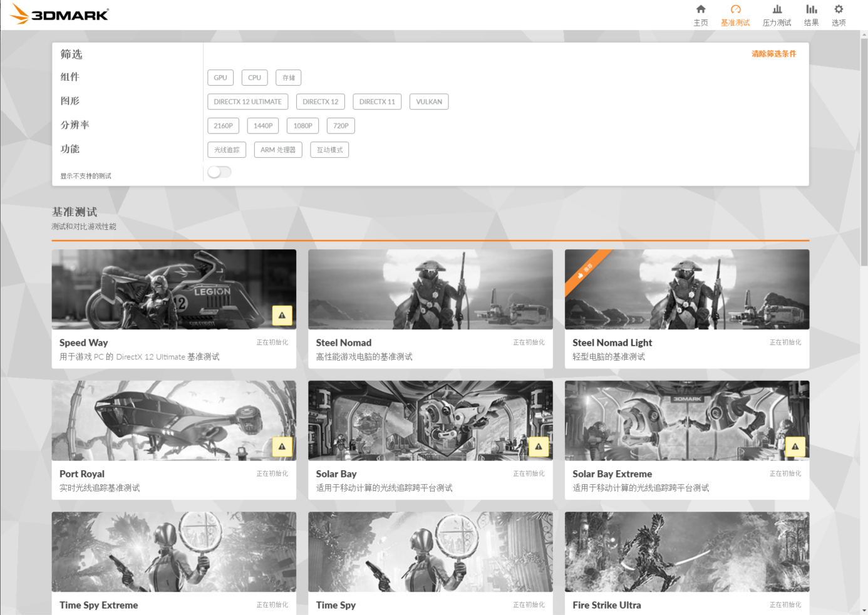868x615 pixels.
Task: Filter by 1440P resolution
Action: 263,126
